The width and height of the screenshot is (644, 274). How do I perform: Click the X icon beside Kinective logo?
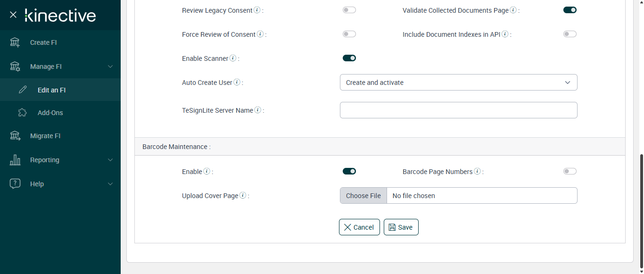click(x=13, y=15)
